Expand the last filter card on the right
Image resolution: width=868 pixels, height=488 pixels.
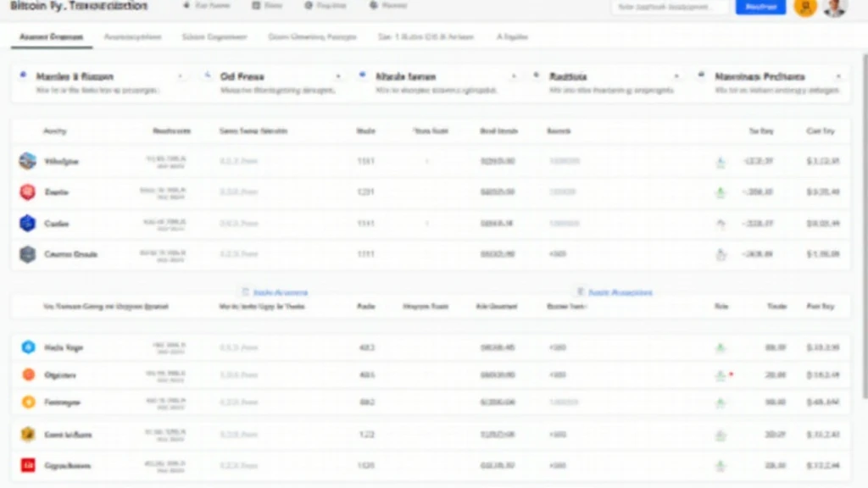tap(837, 76)
